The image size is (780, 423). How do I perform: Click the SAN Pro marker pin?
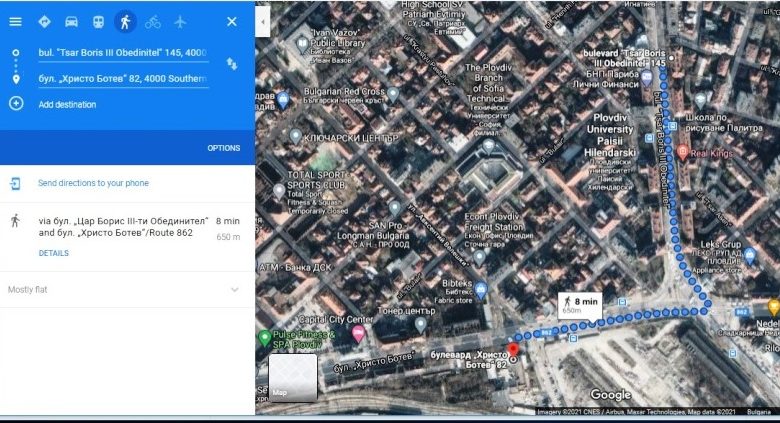[x=394, y=208]
